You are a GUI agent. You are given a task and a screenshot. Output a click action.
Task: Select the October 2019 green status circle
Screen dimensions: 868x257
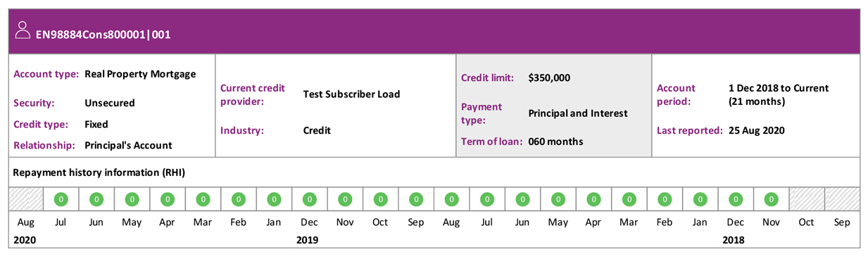click(381, 199)
